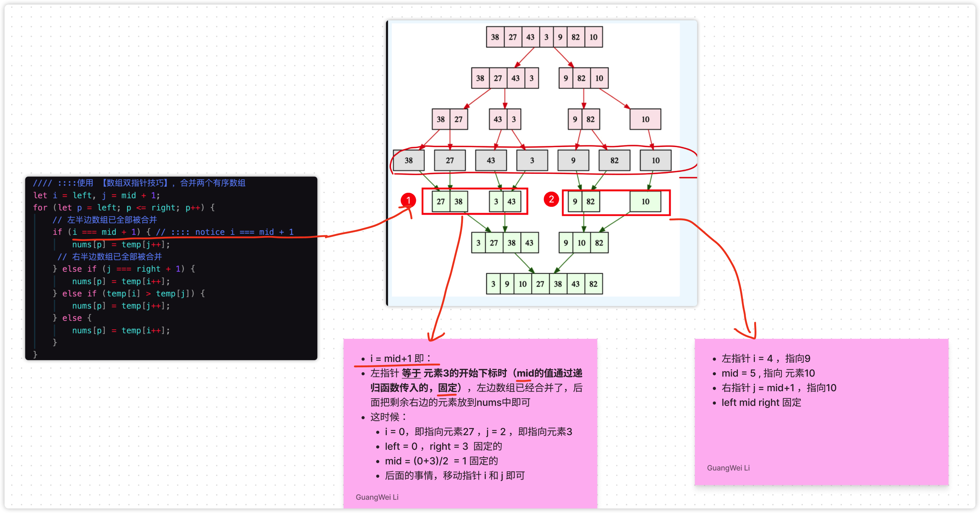Click the bullet 'mid = (0+3)/2 = 1 固定的'

[x=441, y=461]
